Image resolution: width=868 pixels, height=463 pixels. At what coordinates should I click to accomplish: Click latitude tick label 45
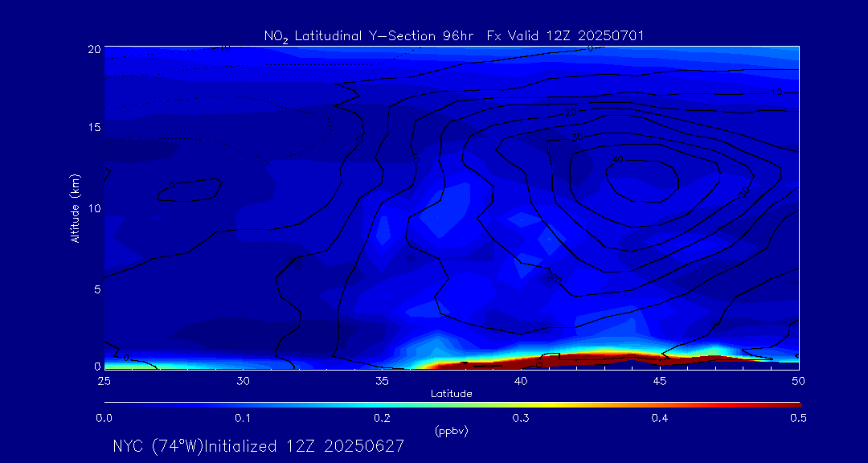(x=660, y=380)
